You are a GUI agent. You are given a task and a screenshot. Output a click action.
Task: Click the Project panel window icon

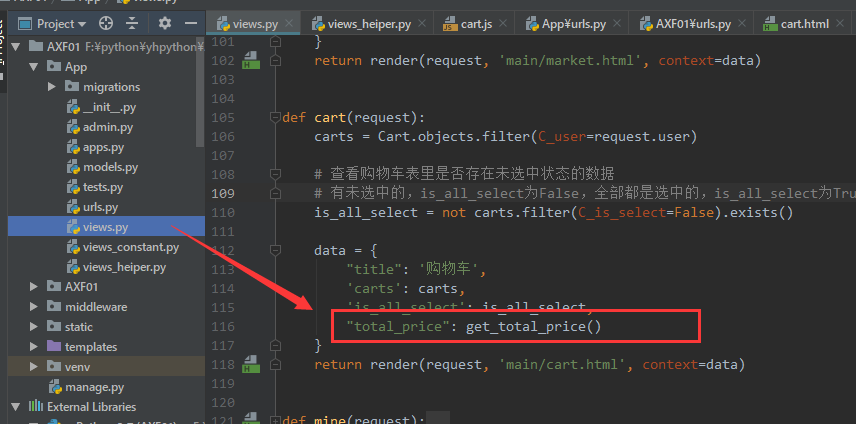[x=25, y=24]
